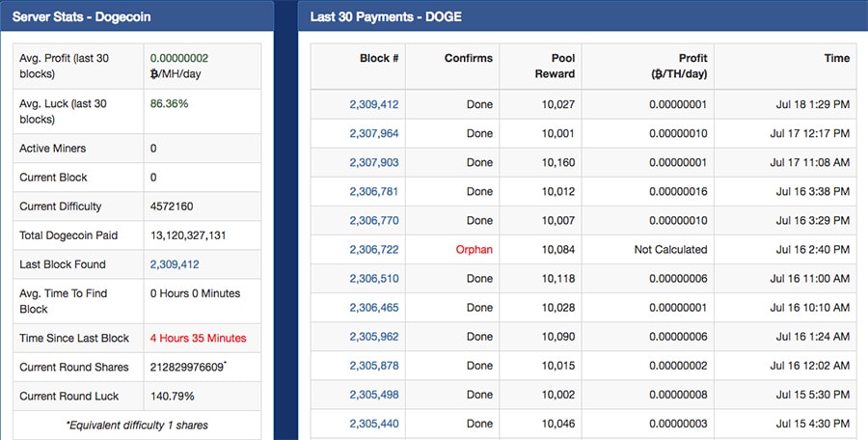This screenshot has height=440, width=868.
Task: Click block 2,306,465 link
Action: pos(373,307)
